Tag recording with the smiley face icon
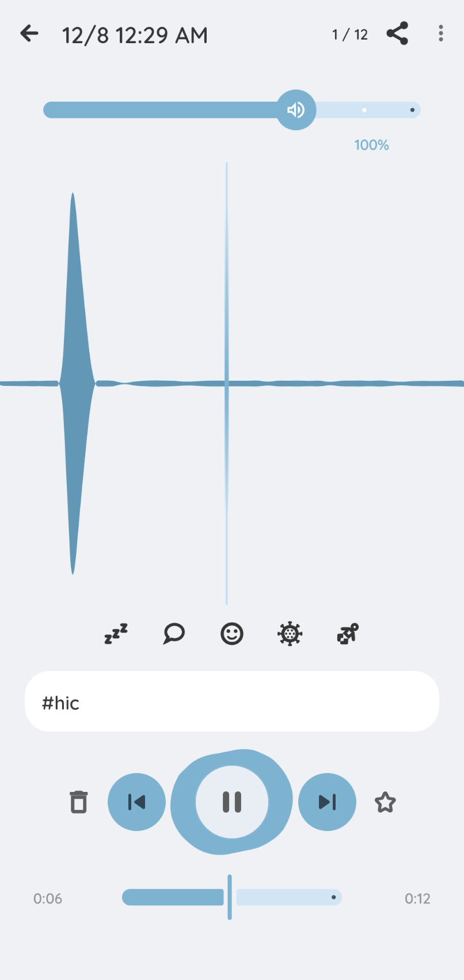Screen dimensions: 464x980 click(x=232, y=634)
